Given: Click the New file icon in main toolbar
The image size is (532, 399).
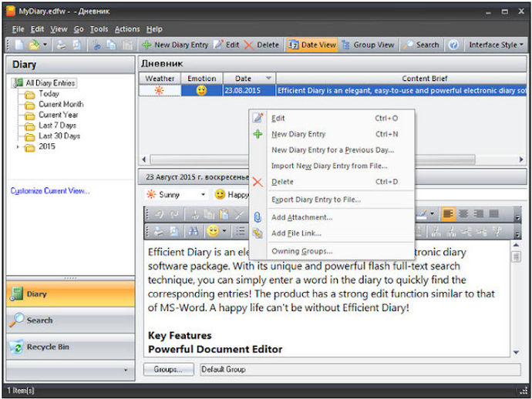Looking at the screenshot, I should point(19,45).
